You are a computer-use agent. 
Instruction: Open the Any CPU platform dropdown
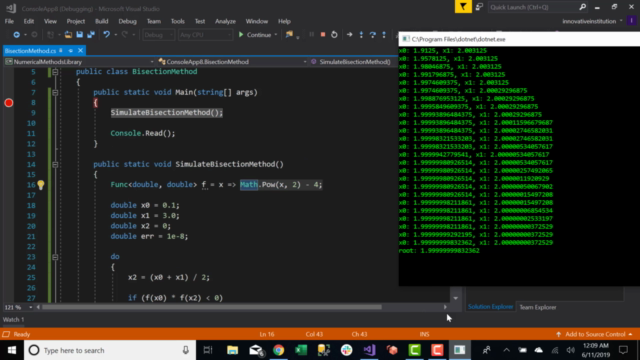(x=205, y=35)
